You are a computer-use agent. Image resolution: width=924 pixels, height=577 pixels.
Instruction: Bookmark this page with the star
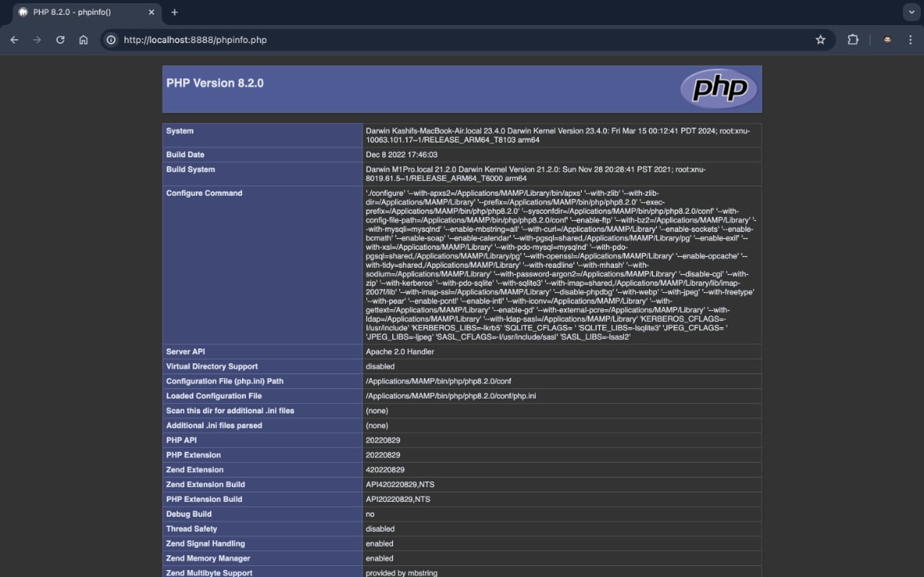(x=821, y=40)
